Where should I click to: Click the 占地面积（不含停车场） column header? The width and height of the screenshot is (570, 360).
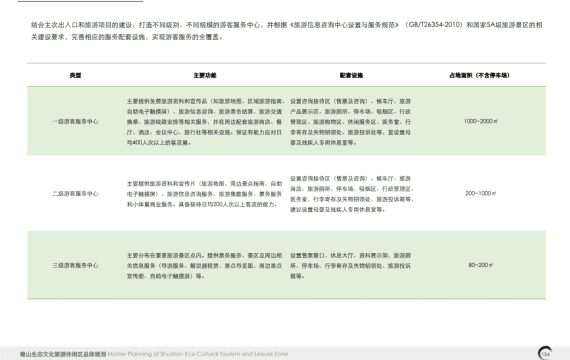(x=479, y=75)
